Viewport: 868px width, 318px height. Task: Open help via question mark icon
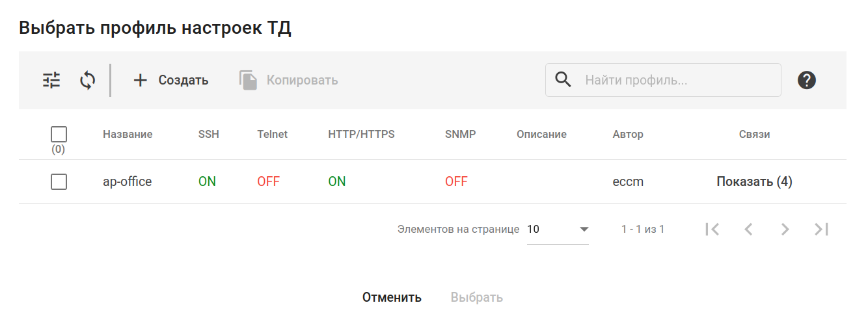click(807, 81)
